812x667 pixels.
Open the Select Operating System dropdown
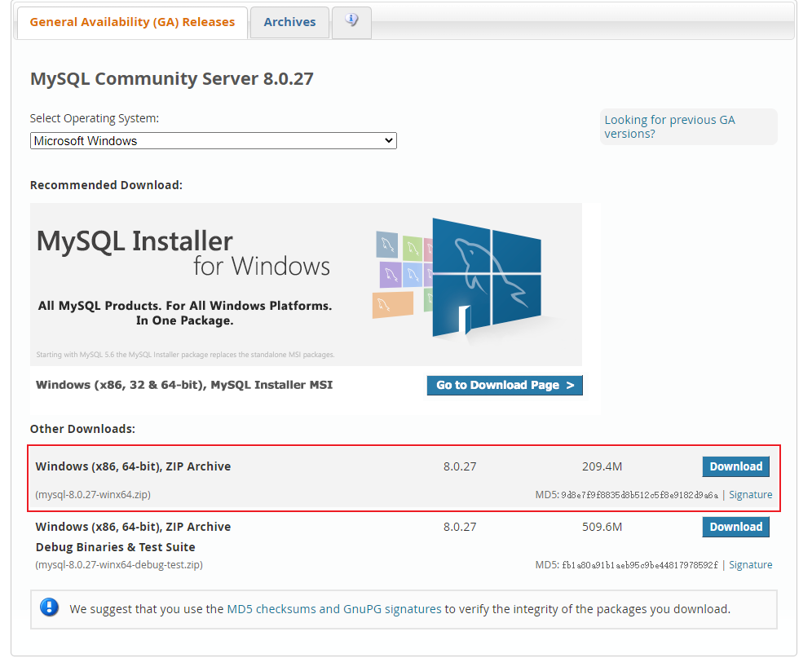(213, 141)
